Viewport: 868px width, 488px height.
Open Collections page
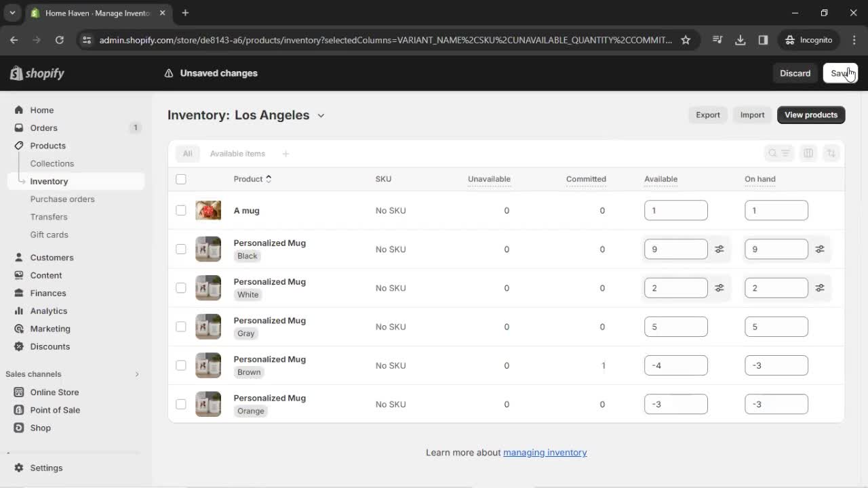click(52, 163)
